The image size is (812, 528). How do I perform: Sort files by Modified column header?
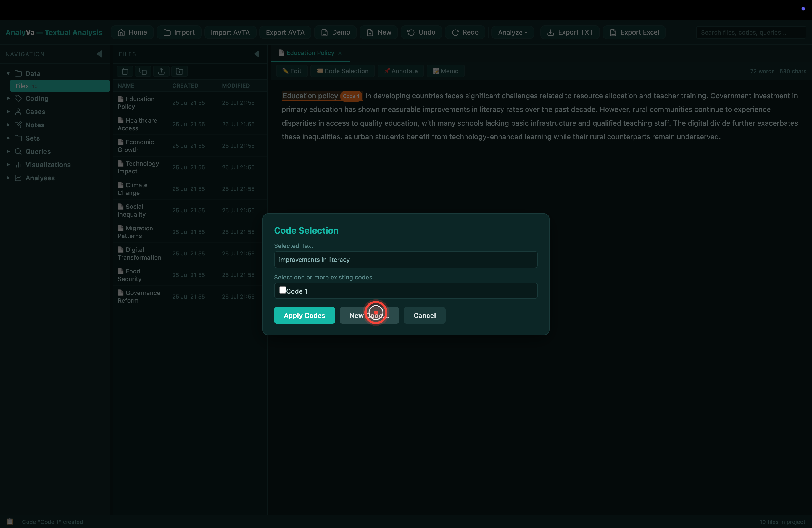pos(236,86)
